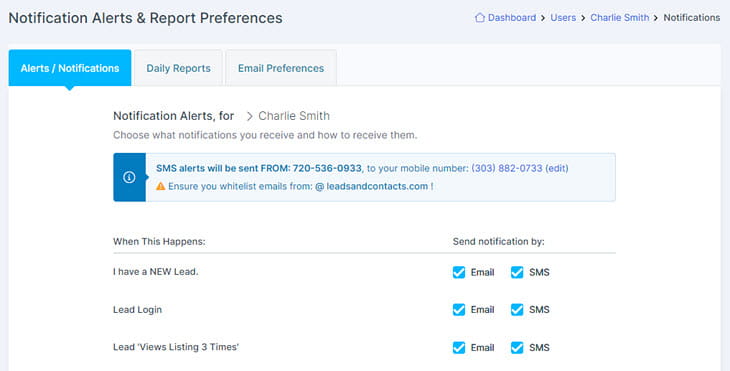
Task: Click the chevron before Charlie Smith heading
Action: pos(250,116)
